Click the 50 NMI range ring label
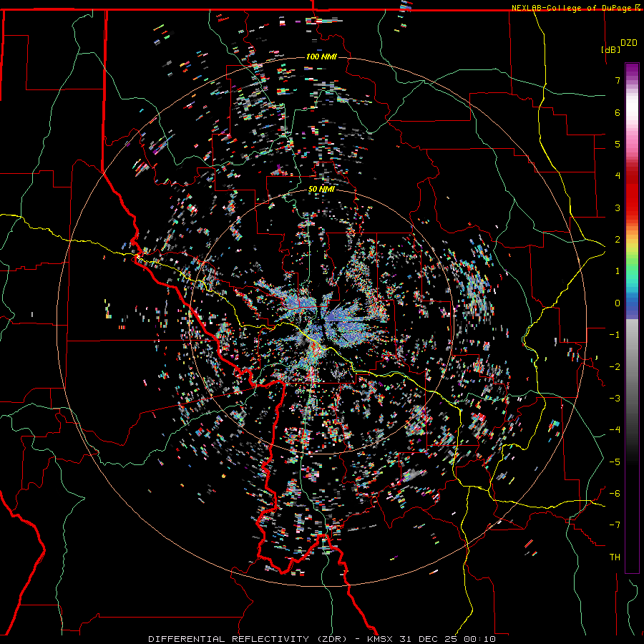 click(321, 189)
